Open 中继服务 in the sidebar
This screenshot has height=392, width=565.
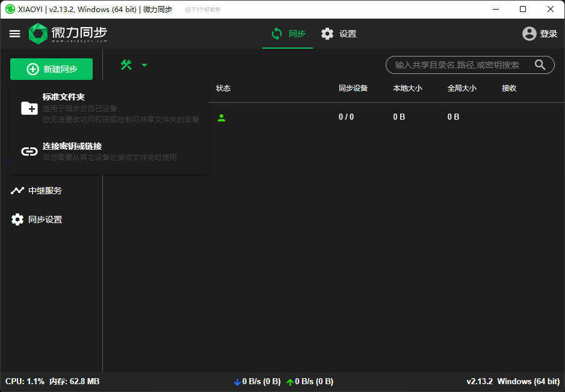click(36, 191)
